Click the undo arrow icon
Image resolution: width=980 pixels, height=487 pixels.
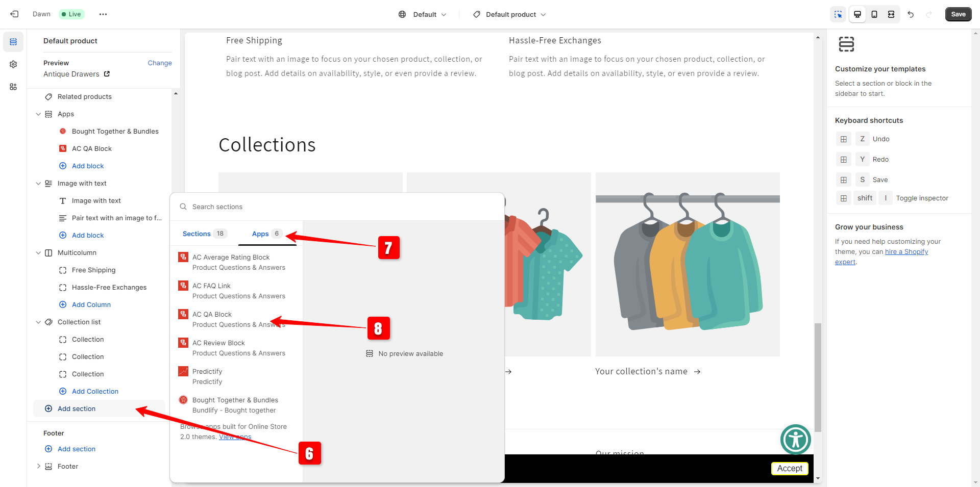click(x=911, y=14)
